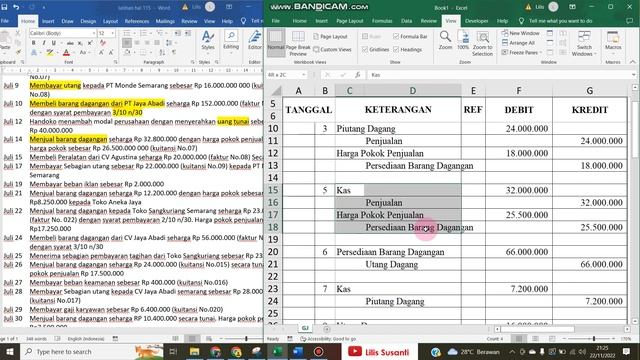
Task: Open Word Mailings tab
Action: (x=165, y=21)
